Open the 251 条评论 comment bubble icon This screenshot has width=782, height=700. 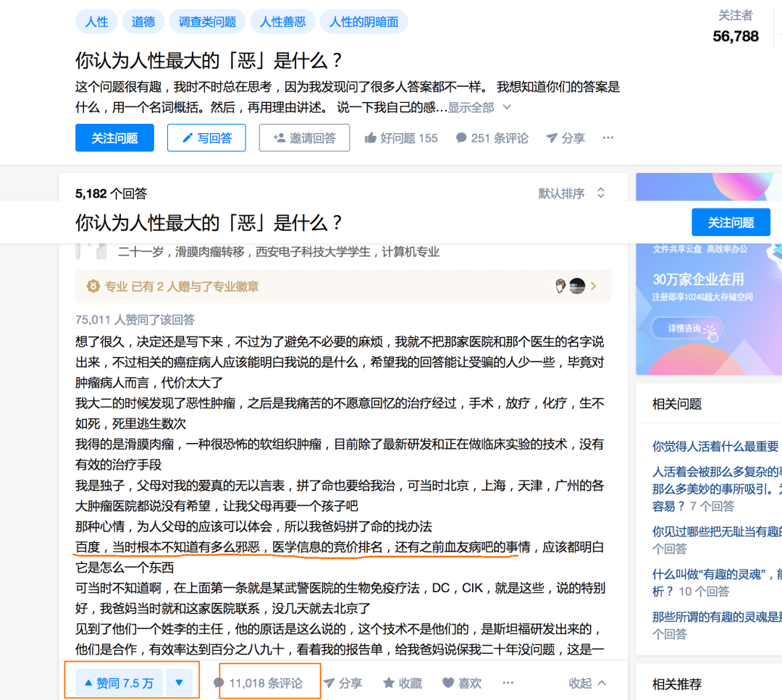(461, 138)
